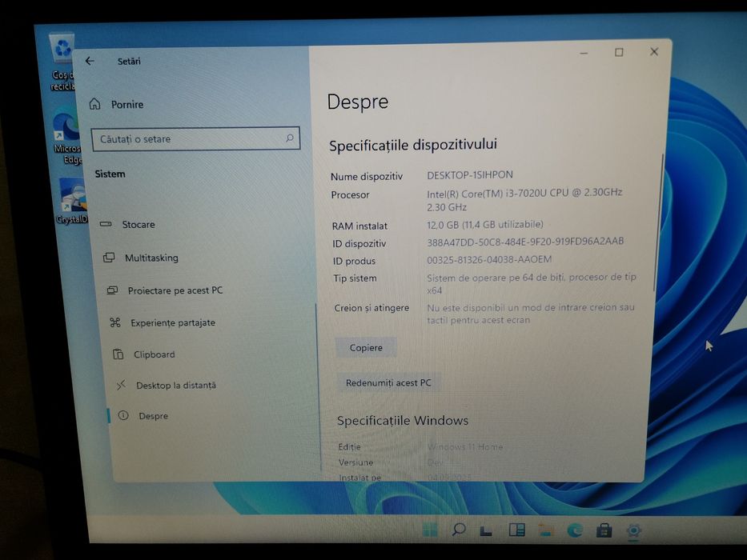
Task: Click the home icon beside Pornire
Action: click(x=94, y=104)
